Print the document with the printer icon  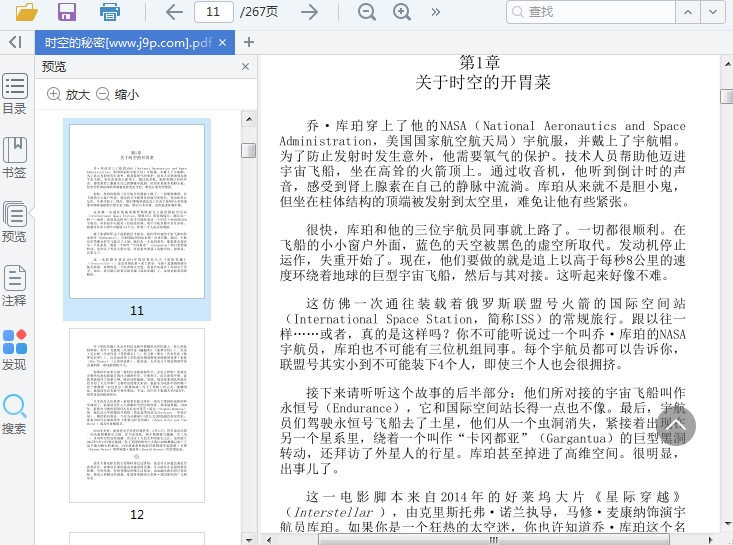coord(110,12)
